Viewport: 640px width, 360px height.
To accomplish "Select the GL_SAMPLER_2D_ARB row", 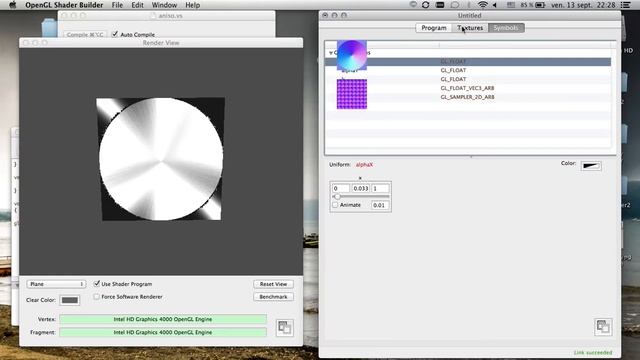I will [x=468, y=97].
